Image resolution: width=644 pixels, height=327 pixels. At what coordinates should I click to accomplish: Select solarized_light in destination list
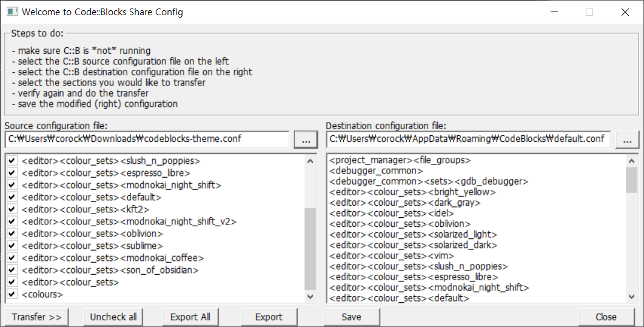pos(413,235)
